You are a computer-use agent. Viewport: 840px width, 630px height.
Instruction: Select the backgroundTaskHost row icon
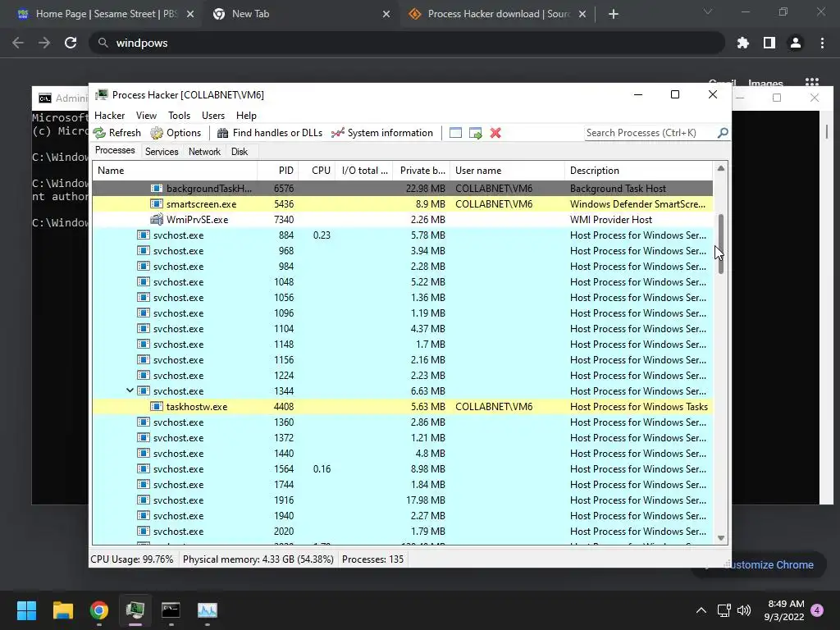(157, 188)
